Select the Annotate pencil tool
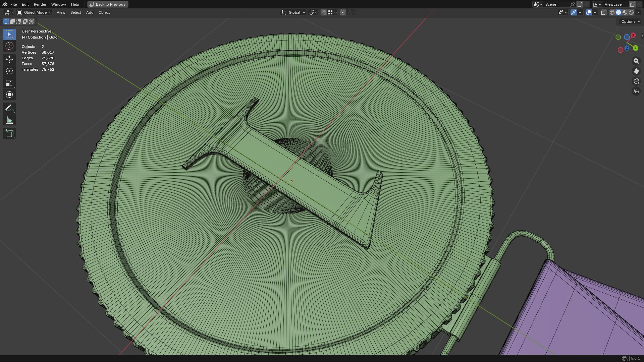This screenshot has height=362, width=644. pyautogui.click(x=9, y=108)
